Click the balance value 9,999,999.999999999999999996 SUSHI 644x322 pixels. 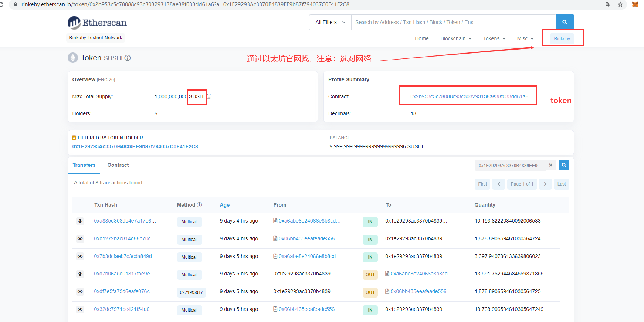tap(376, 146)
